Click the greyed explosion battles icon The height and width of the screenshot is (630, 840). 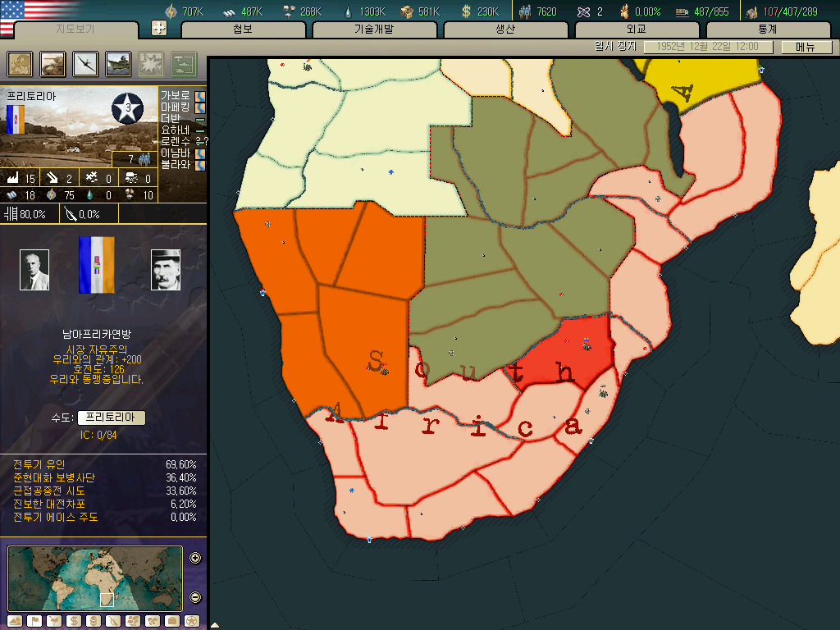click(x=151, y=64)
